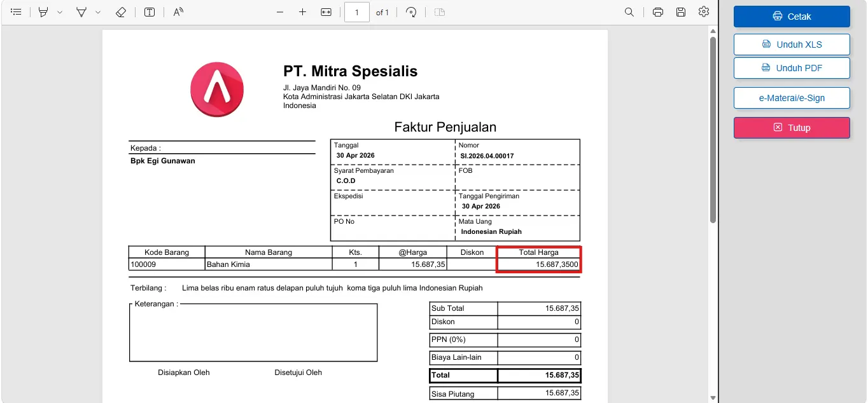868x403 pixels.
Task: Click the 'PPN (0%)' summary label
Action: (x=449, y=339)
